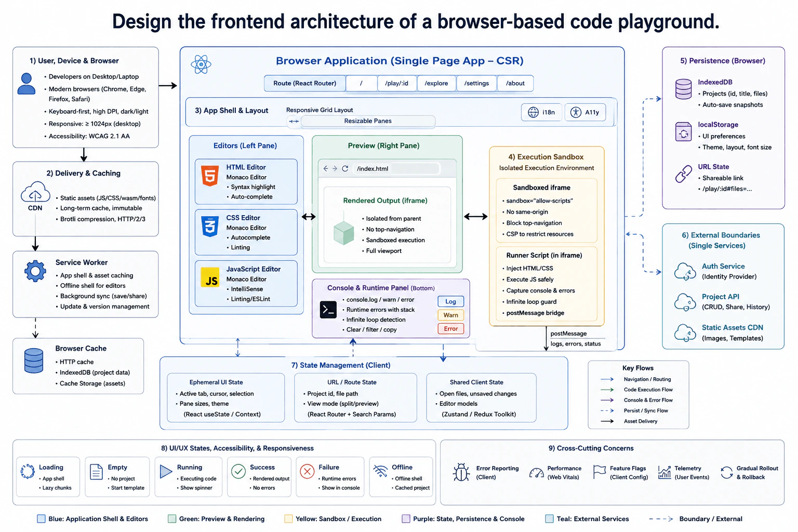The width and height of the screenshot is (798, 532).
Task: Click the yellow legend color swatch
Action: pyautogui.click(x=288, y=518)
